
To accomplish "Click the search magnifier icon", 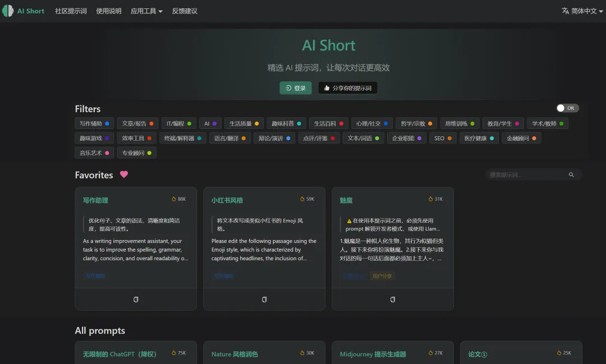I will tap(571, 174).
